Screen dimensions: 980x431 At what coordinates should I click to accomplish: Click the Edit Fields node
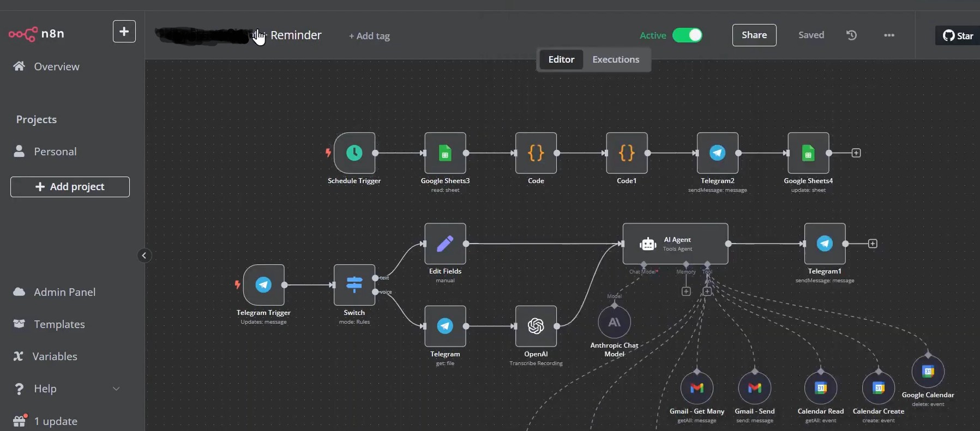445,244
